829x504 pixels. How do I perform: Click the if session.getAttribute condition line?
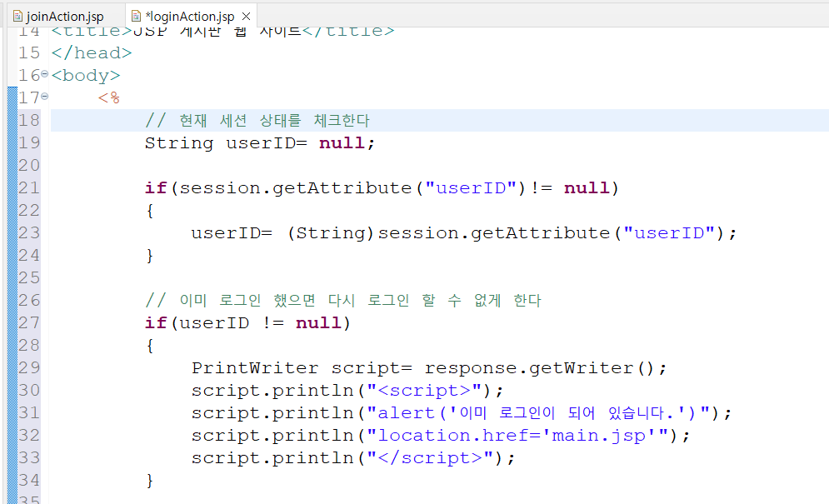(x=382, y=188)
